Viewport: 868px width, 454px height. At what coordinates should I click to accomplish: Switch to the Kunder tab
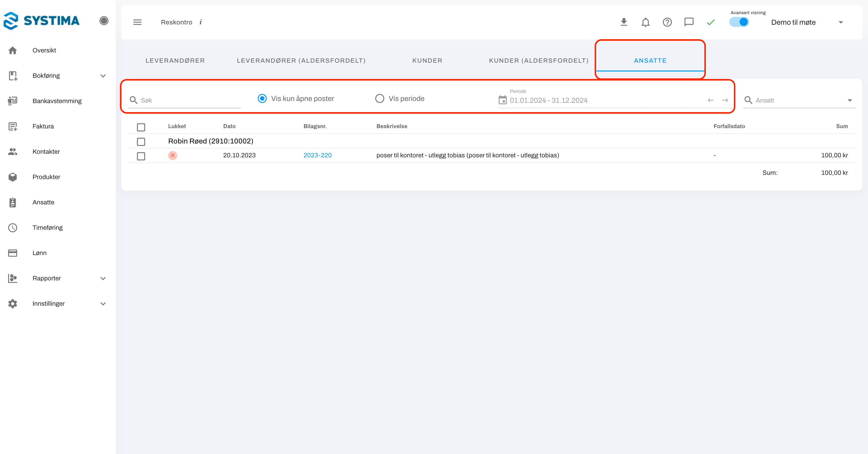[x=427, y=61]
